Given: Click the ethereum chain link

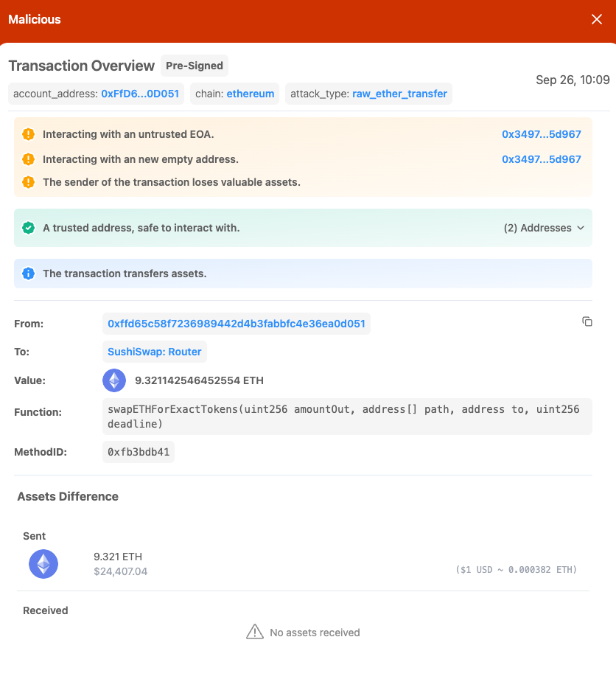Looking at the screenshot, I should [251, 94].
